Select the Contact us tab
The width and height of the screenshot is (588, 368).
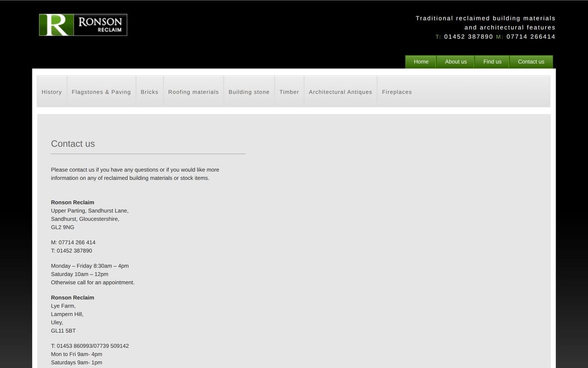point(531,62)
